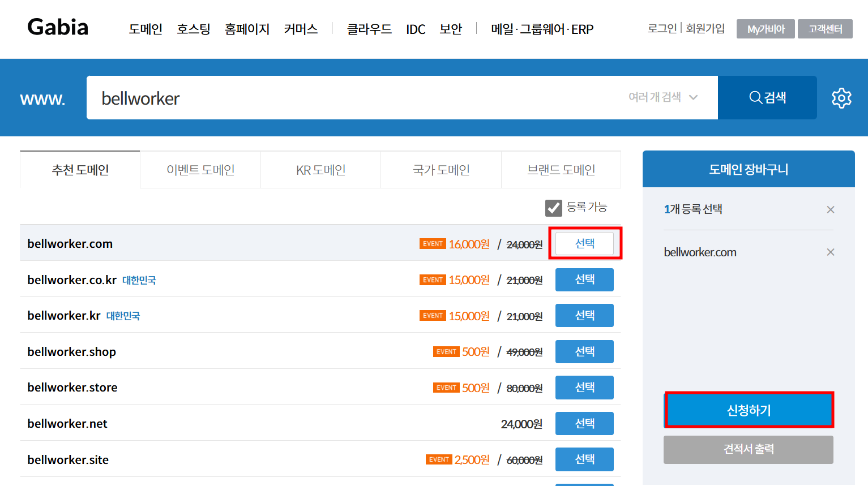This screenshot has width=868, height=486.
Task: Click the 16,000원 event price
Action: 469,244
